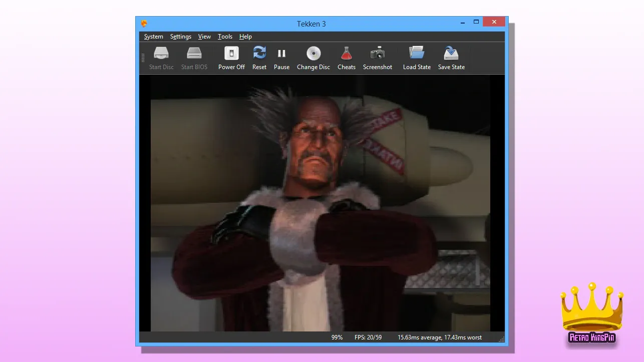Click the Save State icon
The image size is (644, 362).
451,58
